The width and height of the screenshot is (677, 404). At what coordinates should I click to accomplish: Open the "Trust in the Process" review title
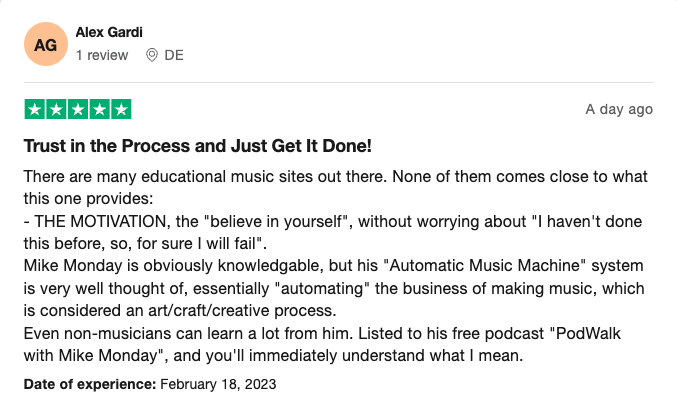197,146
